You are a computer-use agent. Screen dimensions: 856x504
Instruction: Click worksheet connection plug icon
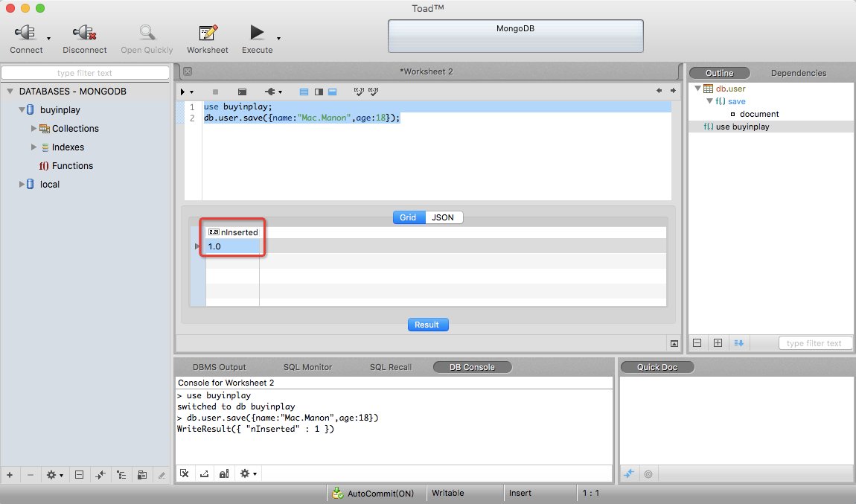[269, 92]
